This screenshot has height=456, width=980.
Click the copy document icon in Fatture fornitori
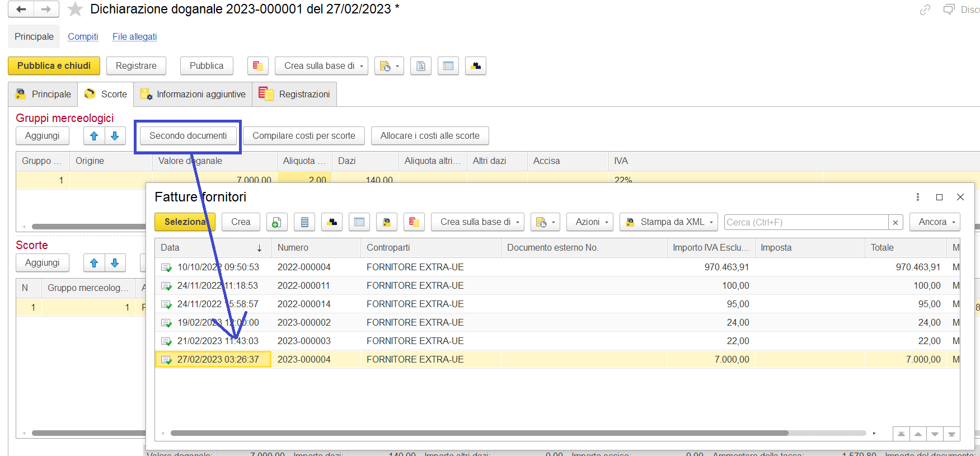click(x=277, y=222)
